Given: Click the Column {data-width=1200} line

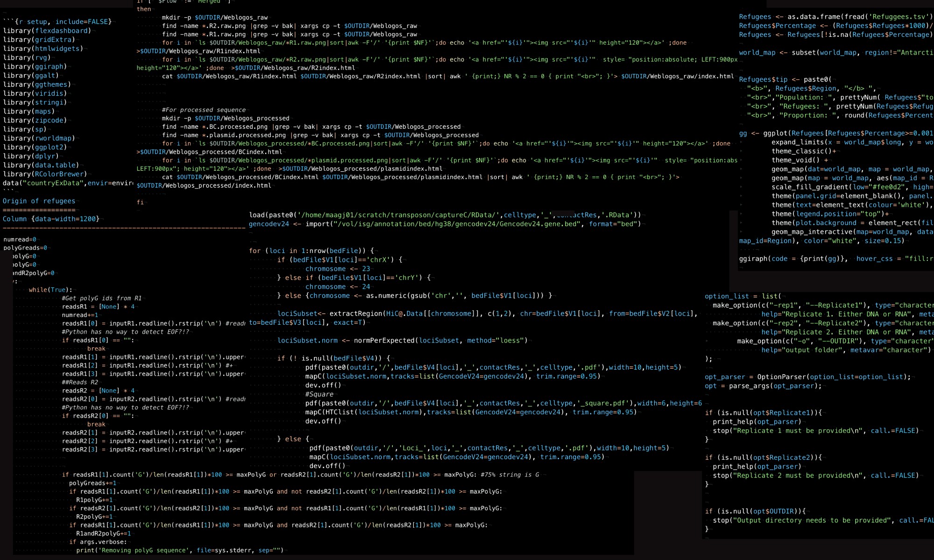Looking at the screenshot, I should pos(51,219).
